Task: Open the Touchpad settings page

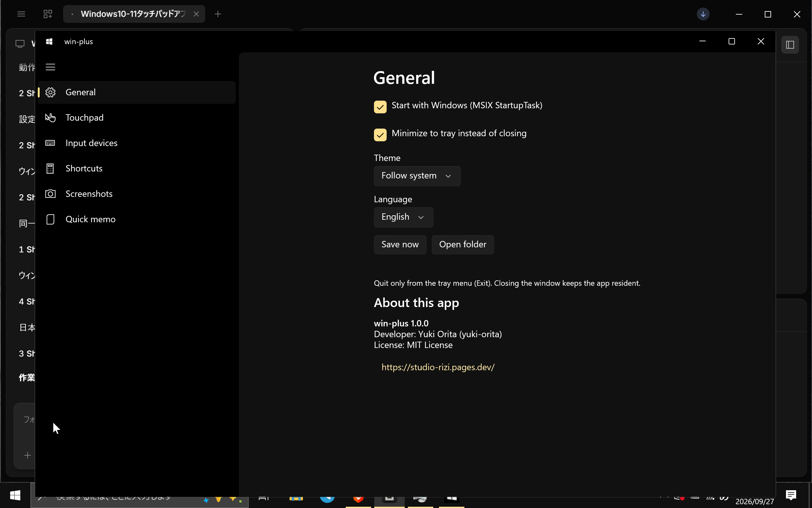Action: point(137,117)
